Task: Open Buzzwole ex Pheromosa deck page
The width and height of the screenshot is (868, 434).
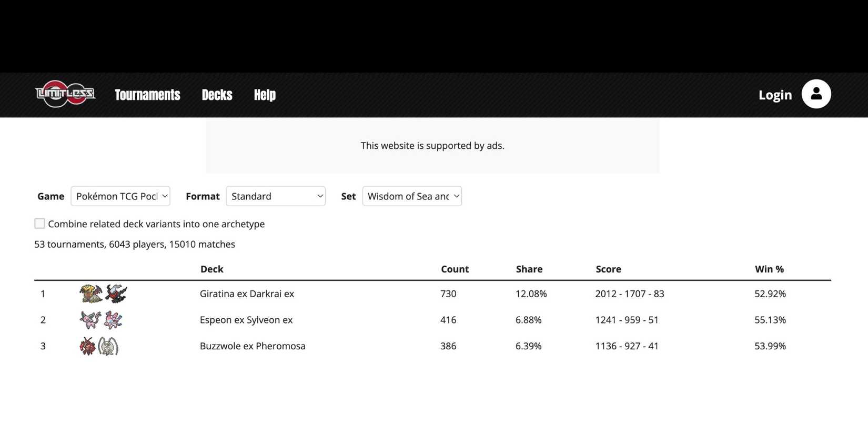Action: coord(253,346)
